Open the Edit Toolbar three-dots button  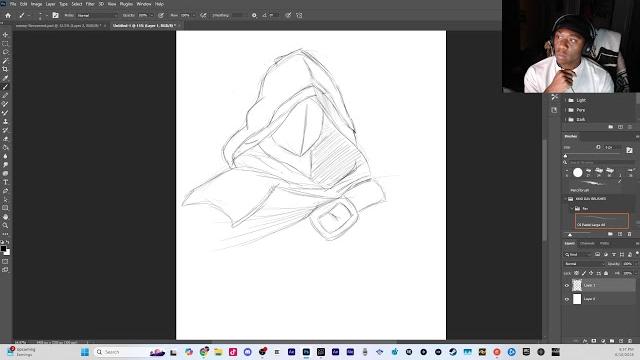point(5,234)
